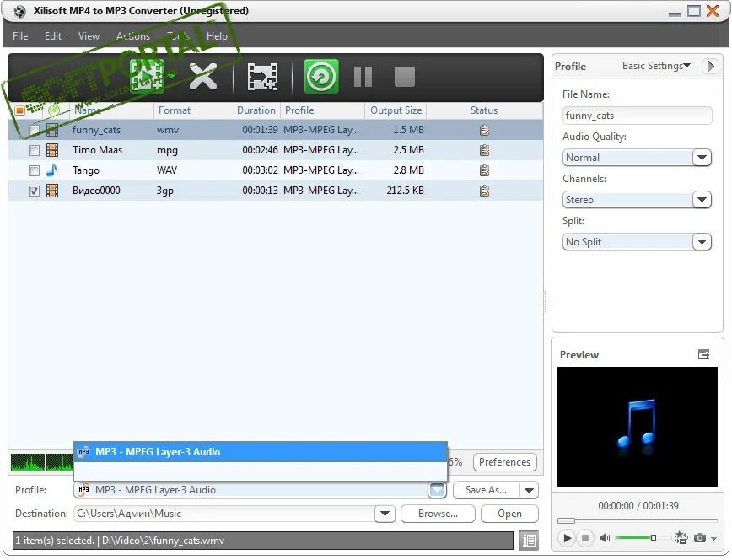Click the Add Profile film-strip icon

click(262, 77)
